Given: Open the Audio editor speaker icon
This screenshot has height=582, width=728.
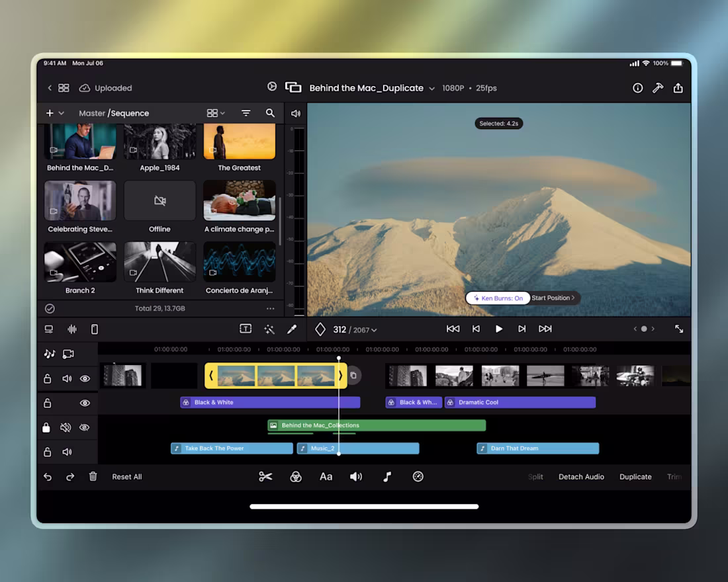Looking at the screenshot, I should (x=355, y=476).
